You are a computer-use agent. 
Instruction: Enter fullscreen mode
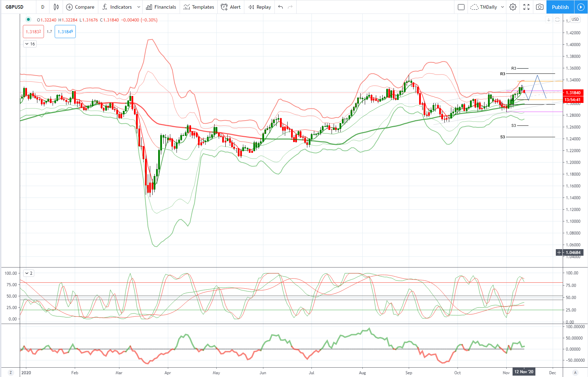(x=526, y=7)
